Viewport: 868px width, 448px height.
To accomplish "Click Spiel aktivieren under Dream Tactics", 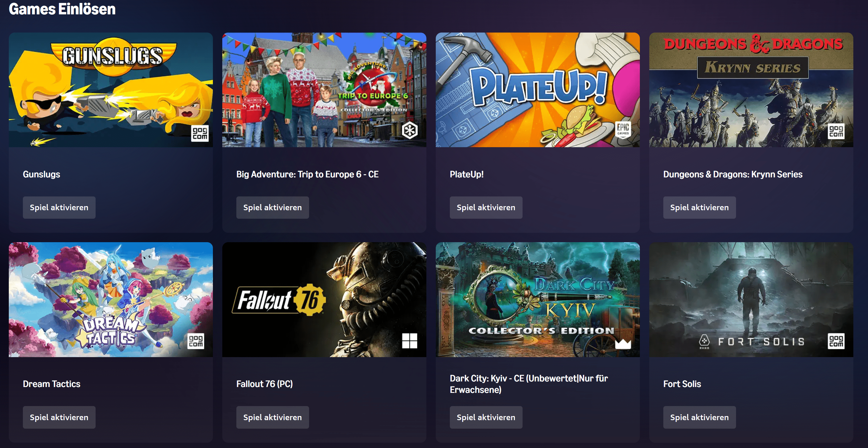I will pyautogui.click(x=59, y=417).
